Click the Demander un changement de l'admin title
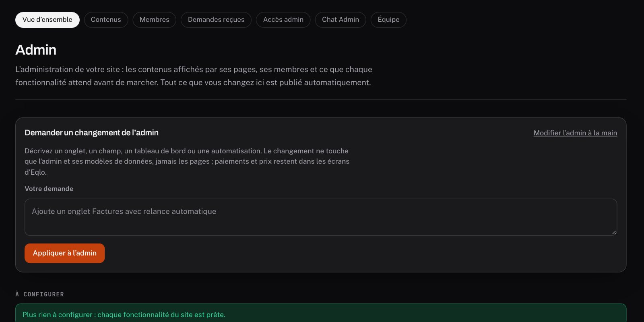 tap(91, 133)
